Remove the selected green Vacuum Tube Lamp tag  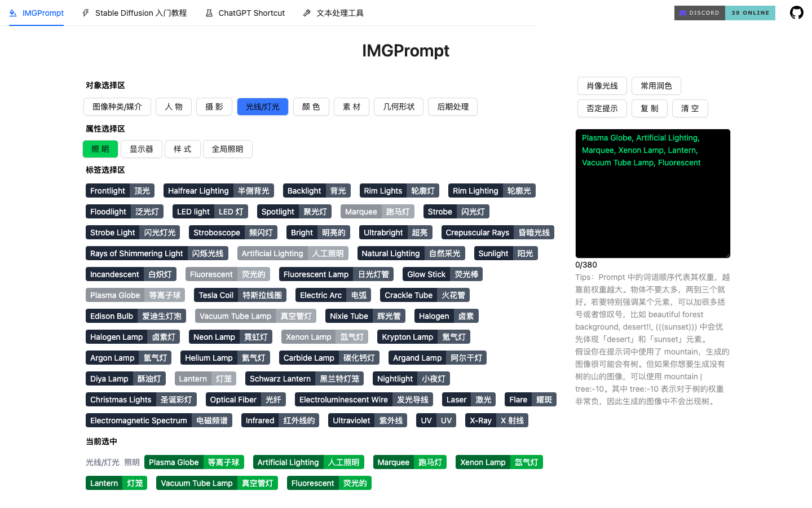pyautogui.click(x=217, y=483)
